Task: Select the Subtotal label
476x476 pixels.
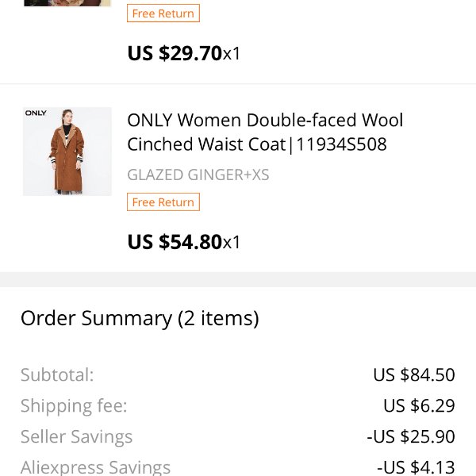Action: coord(57,374)
